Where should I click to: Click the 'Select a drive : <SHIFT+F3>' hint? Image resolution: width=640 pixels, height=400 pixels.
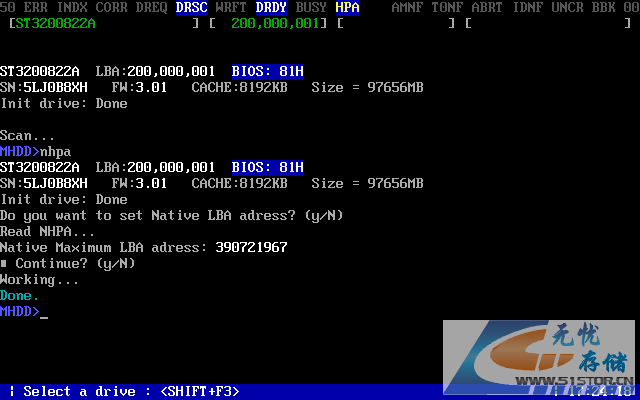coord(131,391)
